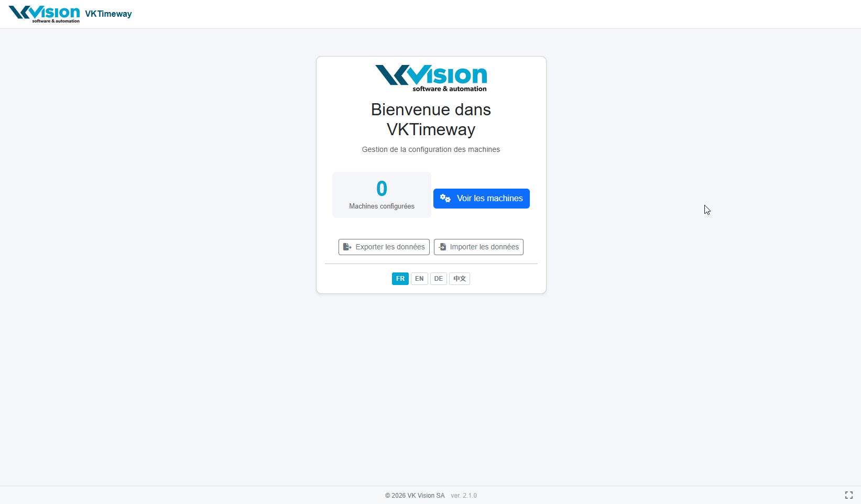
Task: Click the export icon beside Exporter les données
Action: (347, 247)
